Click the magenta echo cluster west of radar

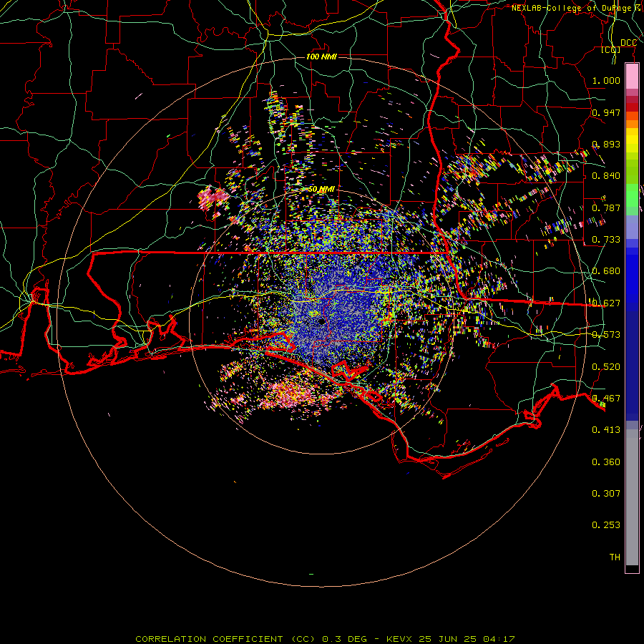coord(213,198)
